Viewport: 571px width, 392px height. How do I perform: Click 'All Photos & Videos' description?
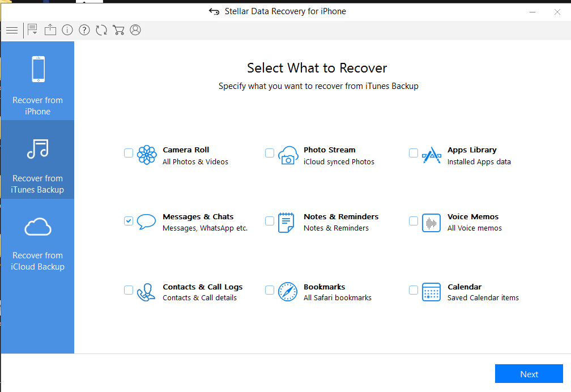[195, 162]
